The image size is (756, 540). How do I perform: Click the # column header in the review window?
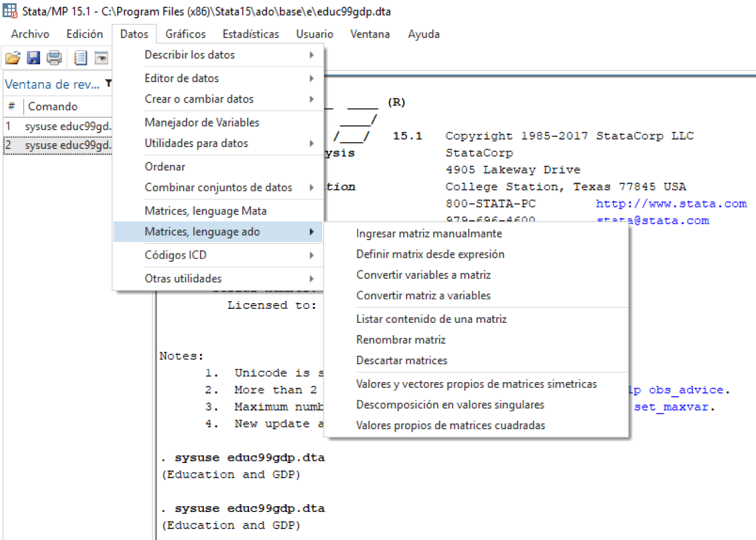pos(11,106)
